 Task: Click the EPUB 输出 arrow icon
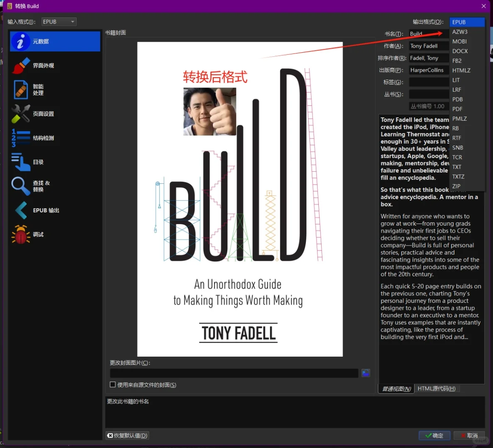tap(21, 210)
